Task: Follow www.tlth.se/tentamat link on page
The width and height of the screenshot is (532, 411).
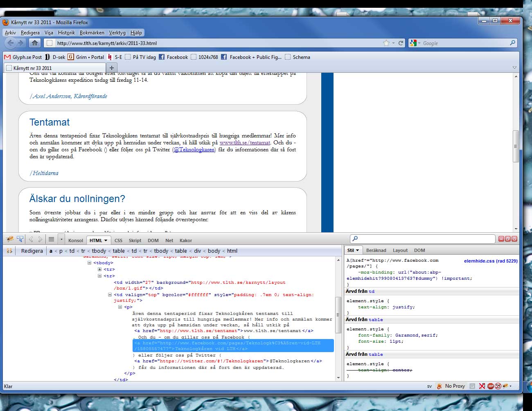Action: (245, 143)
